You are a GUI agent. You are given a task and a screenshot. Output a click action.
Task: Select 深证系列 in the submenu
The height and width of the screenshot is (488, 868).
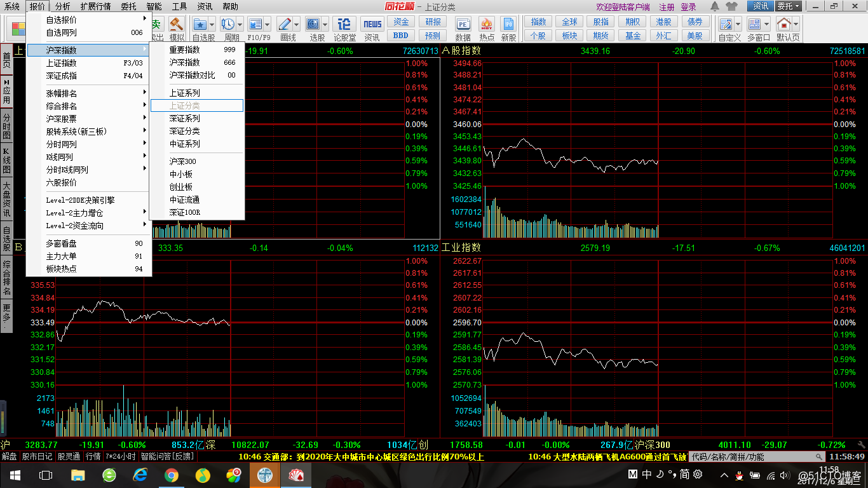pos(197,118)
